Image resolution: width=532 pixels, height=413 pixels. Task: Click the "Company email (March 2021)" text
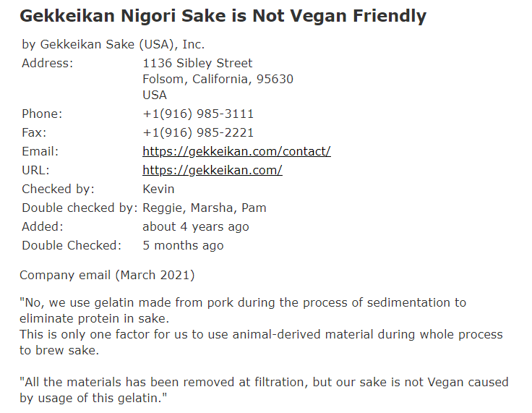tap(107, 275)
